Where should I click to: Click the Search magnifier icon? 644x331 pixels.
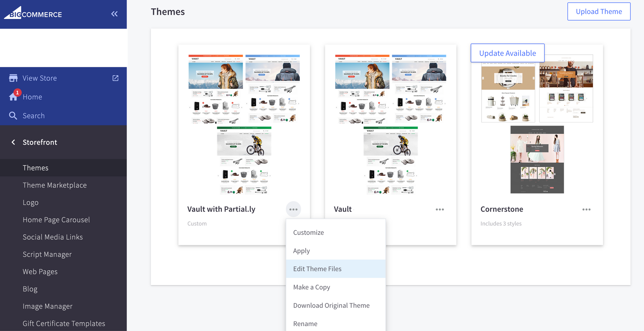pos(13,116)
